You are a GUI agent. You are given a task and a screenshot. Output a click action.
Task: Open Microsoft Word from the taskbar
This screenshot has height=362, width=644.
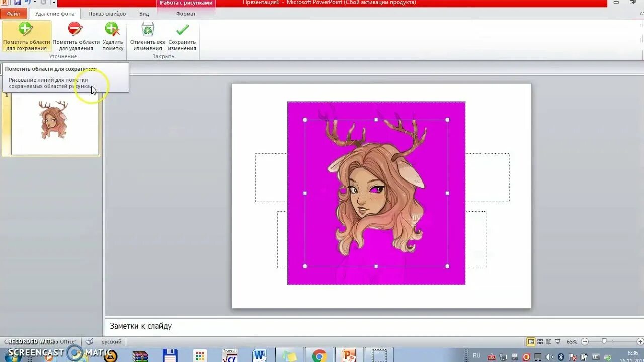260,356
